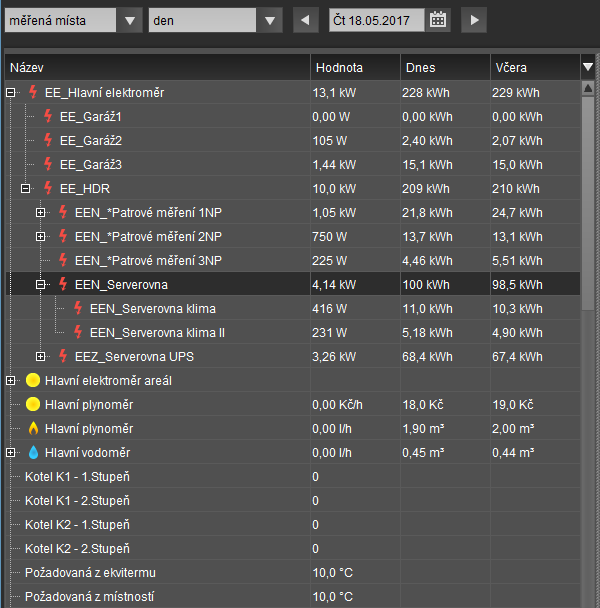Click the lightning icon for EEN_Serverovna klima II
The height and width of the screenshot is (608, 600).
tap(78, 333)
